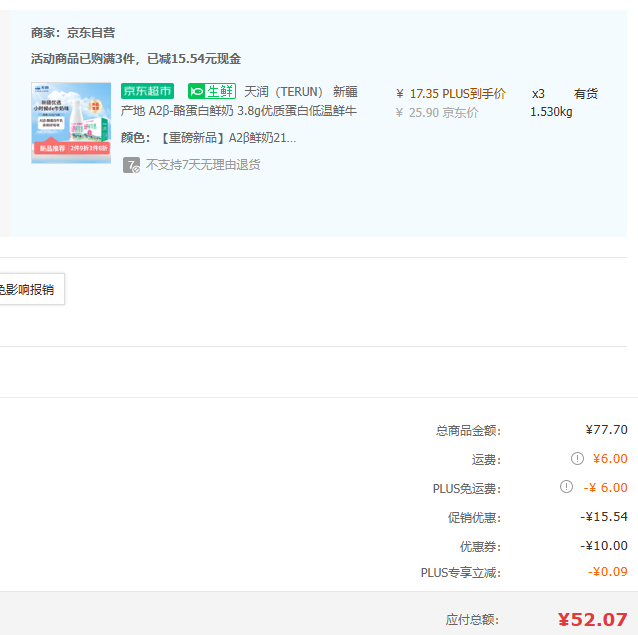This screenshot has width=638, height=635.
Task: Open product description A2β-酪蛋白鲜奶 line
Action: tap(239, 111)
